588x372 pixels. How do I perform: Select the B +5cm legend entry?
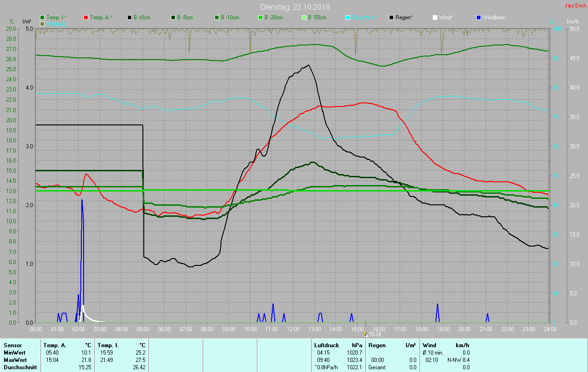[141, 17]
